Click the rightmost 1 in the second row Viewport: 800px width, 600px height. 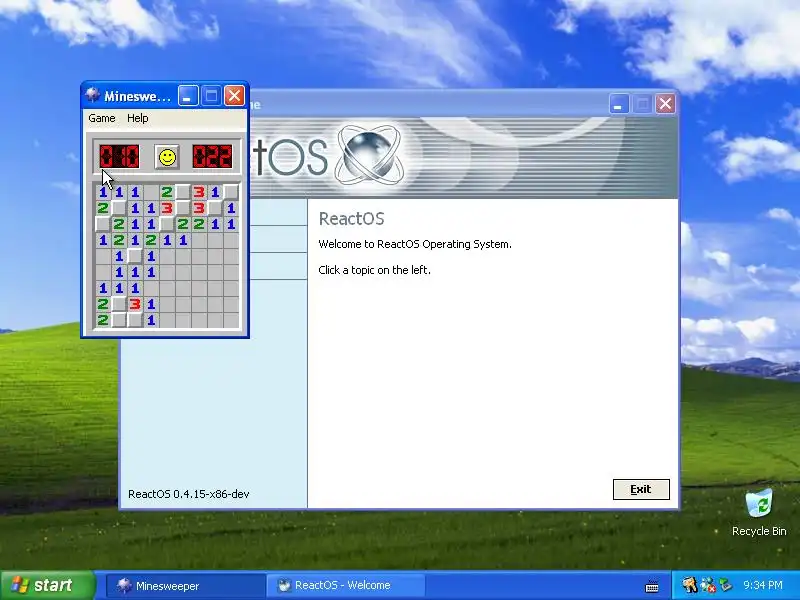tap(231, 208)
